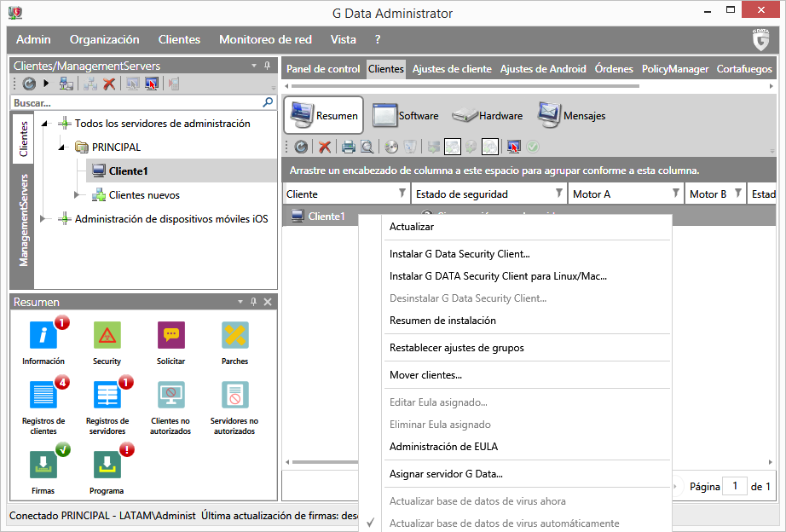
Task: Open the Solicitar icon
Action: (170, 336)
